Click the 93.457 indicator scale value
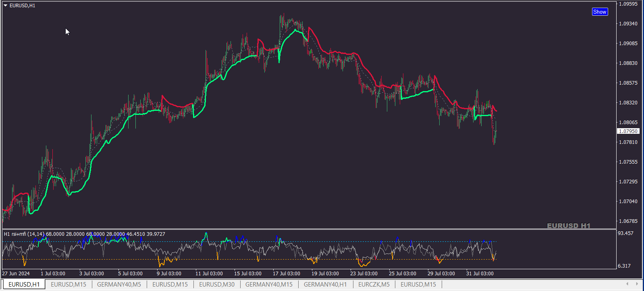 625,233
